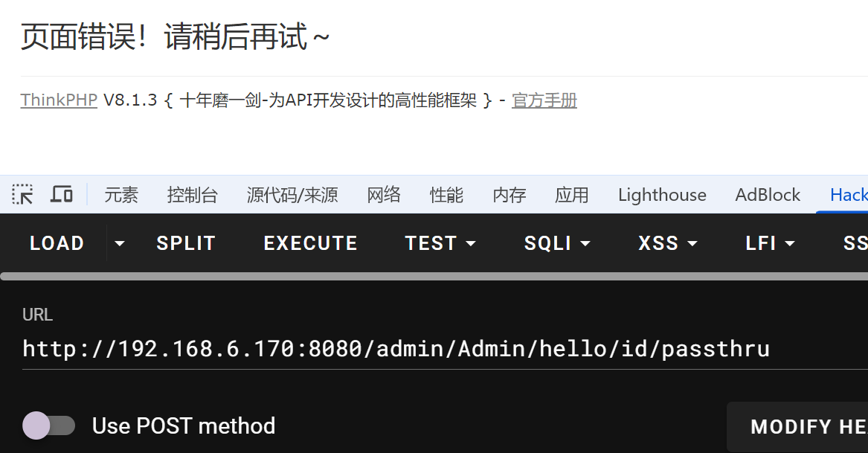The height and width of the screenshot is (453, 868).
Task: Select the Lighthouse tab
Action: (662, 195)
